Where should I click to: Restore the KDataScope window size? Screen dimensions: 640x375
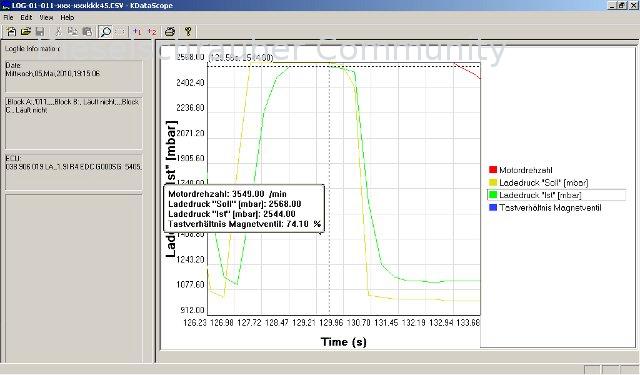tap(622, 5)
